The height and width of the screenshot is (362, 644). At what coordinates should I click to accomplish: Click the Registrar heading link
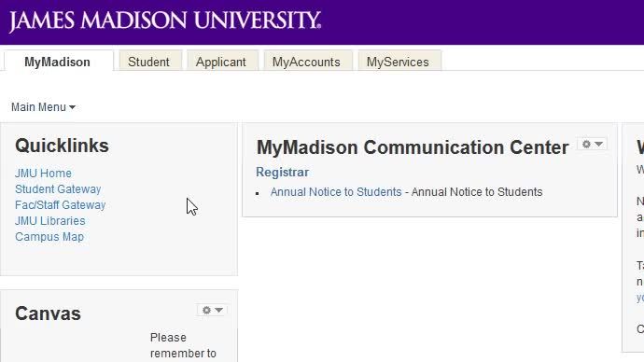pos(282,172)
